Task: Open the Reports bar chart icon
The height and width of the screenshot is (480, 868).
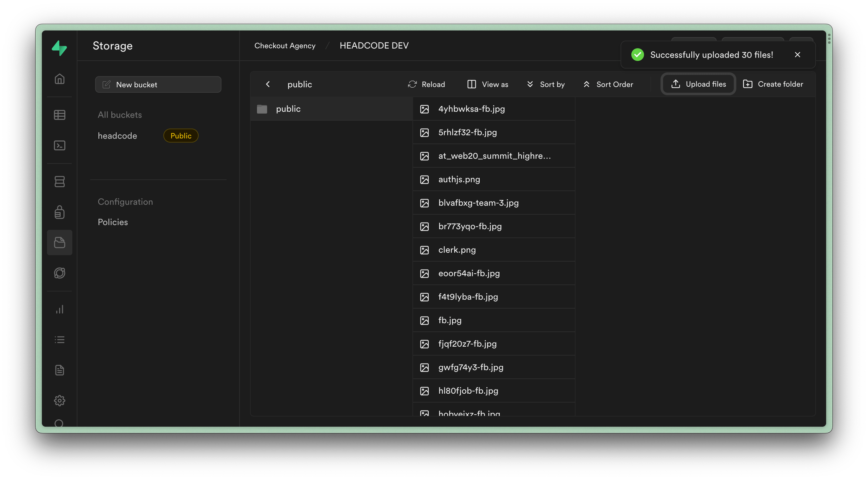Action: (60, 310)
